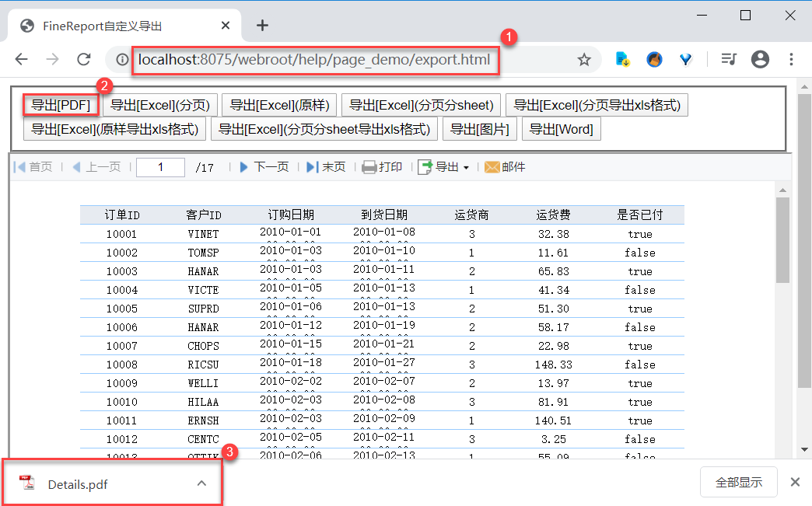This screenshot has width=812, height=506.
Task: Go to 首页 first page in toolbar
Action: [x=33, y=167]
